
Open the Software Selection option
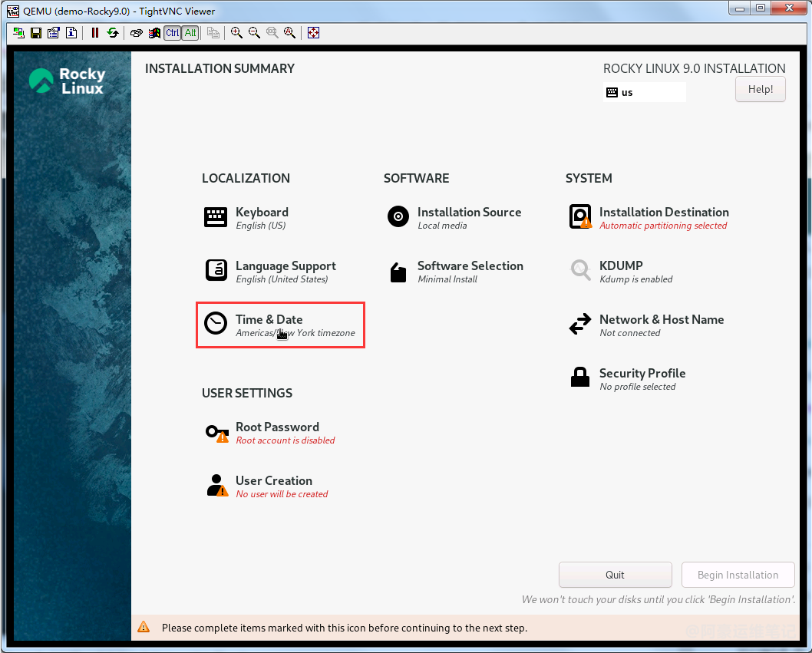coord(470,271)
